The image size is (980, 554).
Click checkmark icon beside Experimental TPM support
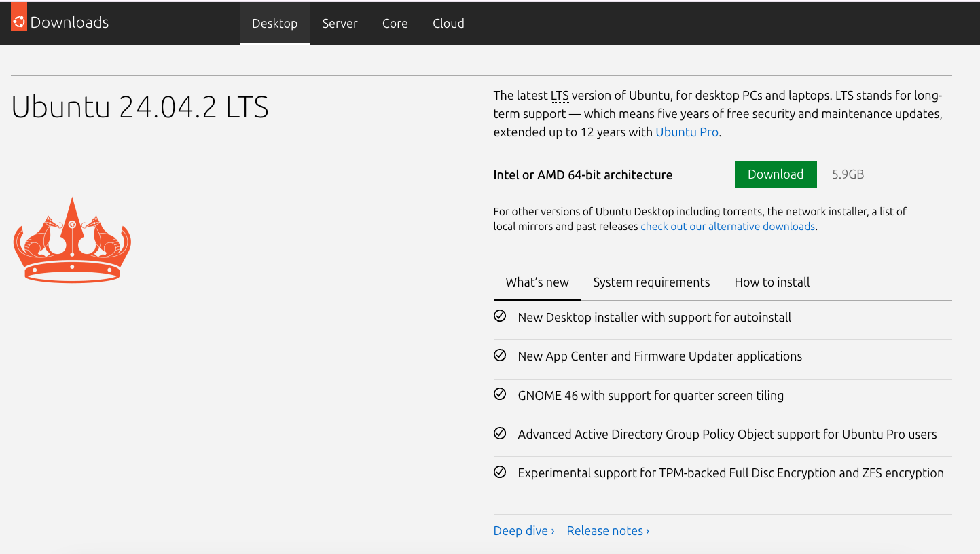[500, 472]
